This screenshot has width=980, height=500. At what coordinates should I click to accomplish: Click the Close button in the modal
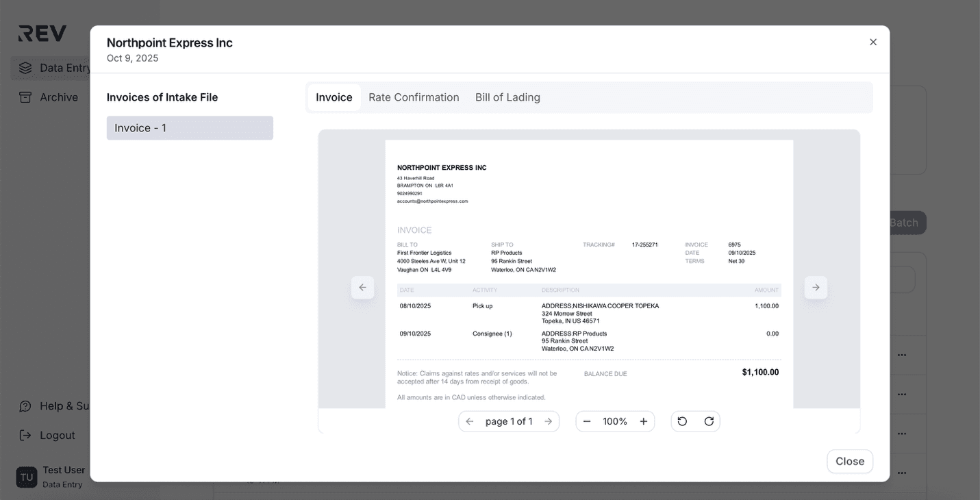[849, 461]
